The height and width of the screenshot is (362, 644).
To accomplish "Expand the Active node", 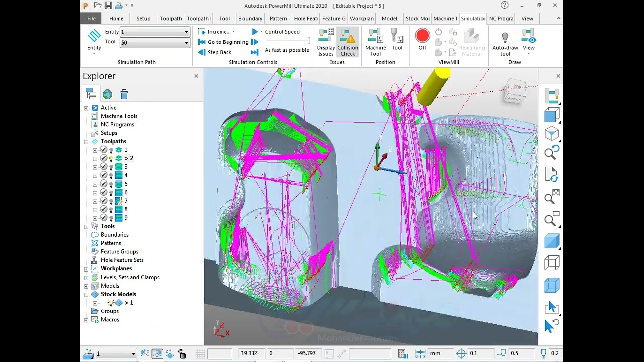I will (86, 108).
